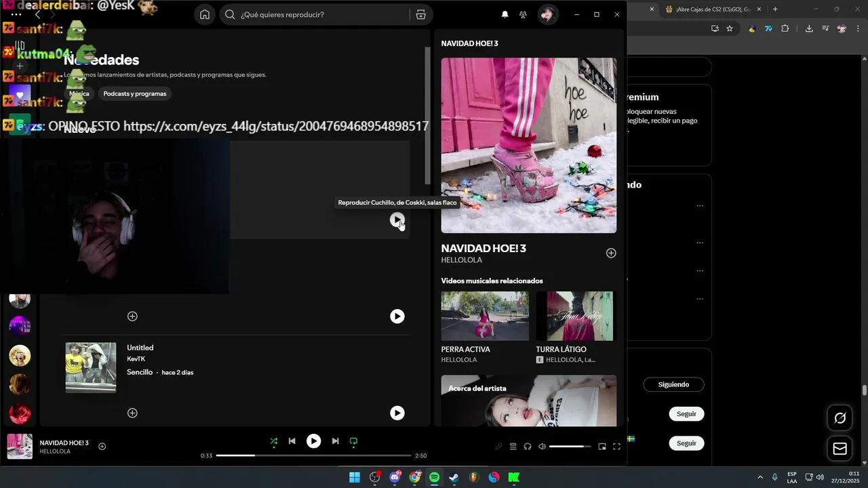Open the Acerca del artista card

click(529, 401)
